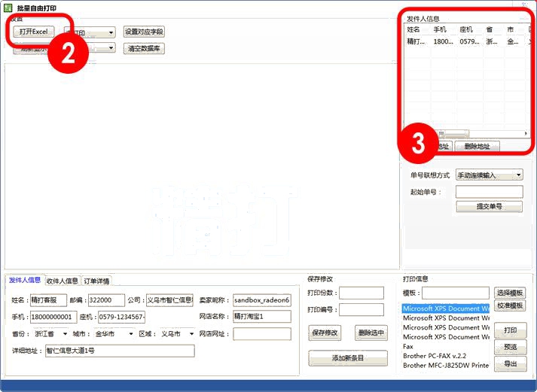Open the 区域 dropdown showing 义乌市
This screenshot has width=537, height=392.
pos(178,333)
